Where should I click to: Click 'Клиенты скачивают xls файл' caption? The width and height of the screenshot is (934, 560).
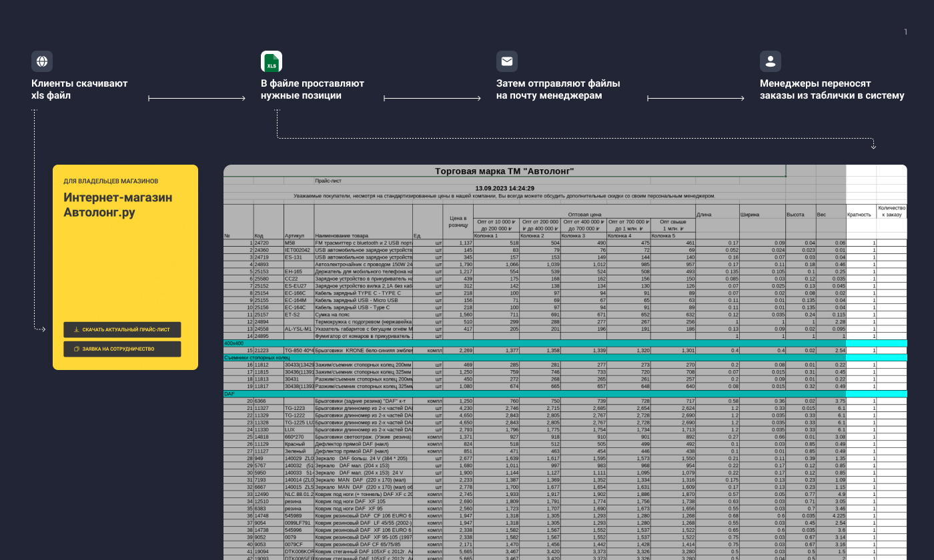79,89
